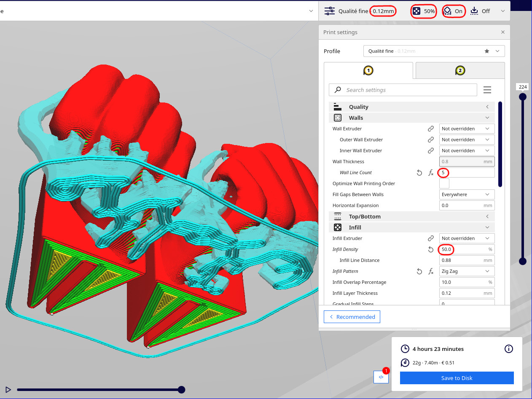The height and width of the screenshot is (399, 532).
Task: Click the filament spool icon beside 22g
Action: [x=405, y=363]
